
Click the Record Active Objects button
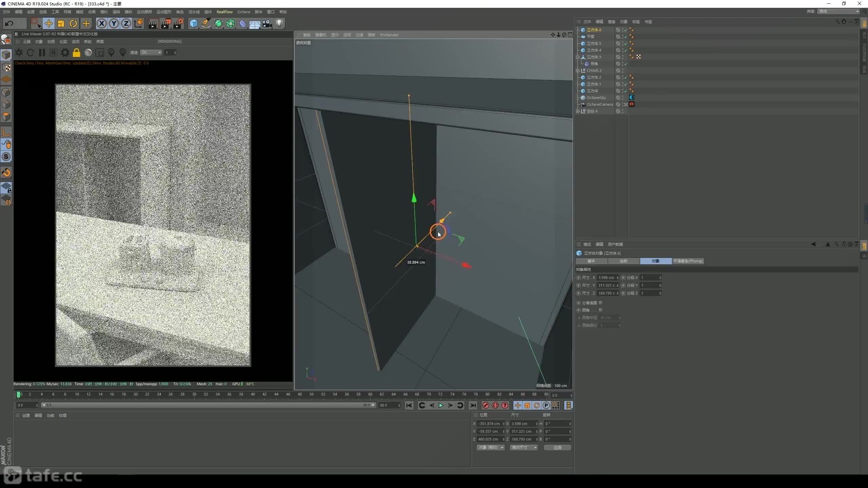[486, 405]
